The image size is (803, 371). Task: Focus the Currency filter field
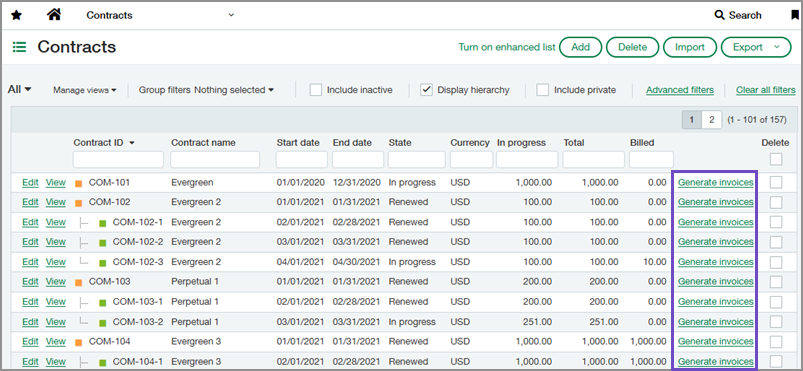[x=472, y=159]
